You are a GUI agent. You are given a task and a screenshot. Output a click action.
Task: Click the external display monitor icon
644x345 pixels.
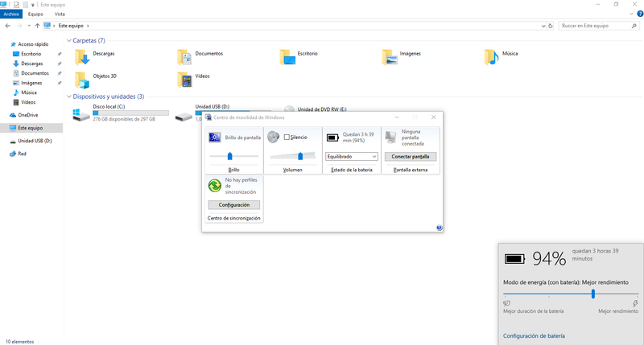(x=391, y=138)
